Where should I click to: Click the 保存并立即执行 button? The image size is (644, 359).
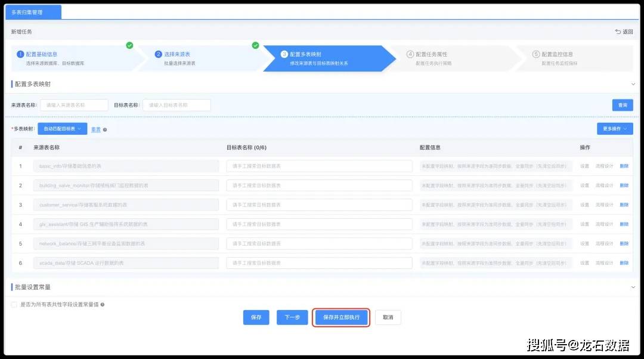click(x=341, y=318)
